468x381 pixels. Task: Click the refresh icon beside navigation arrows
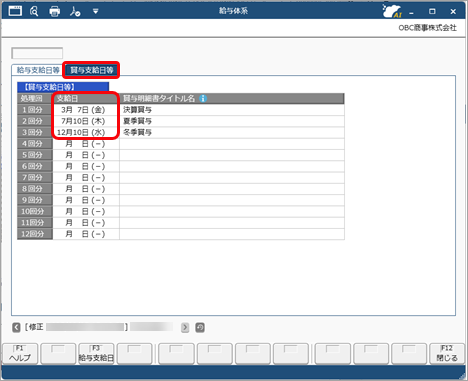tap(200, 327)
